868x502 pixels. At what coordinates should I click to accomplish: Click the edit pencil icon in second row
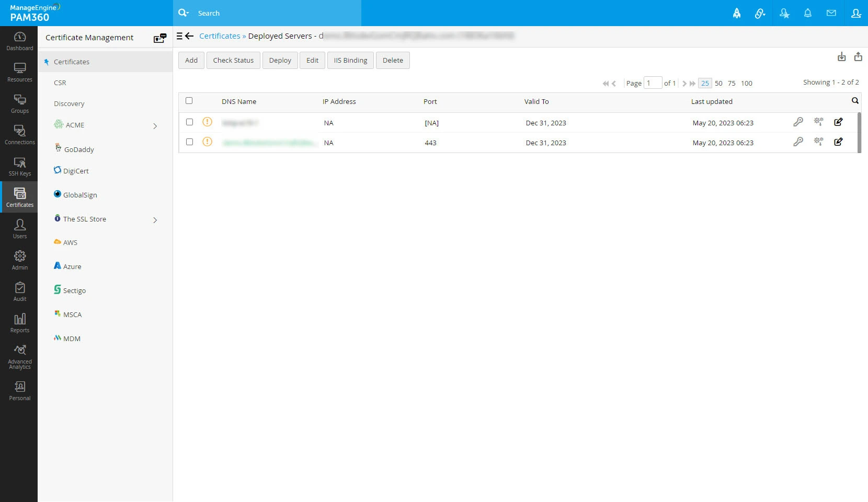(x=838, y=142)
